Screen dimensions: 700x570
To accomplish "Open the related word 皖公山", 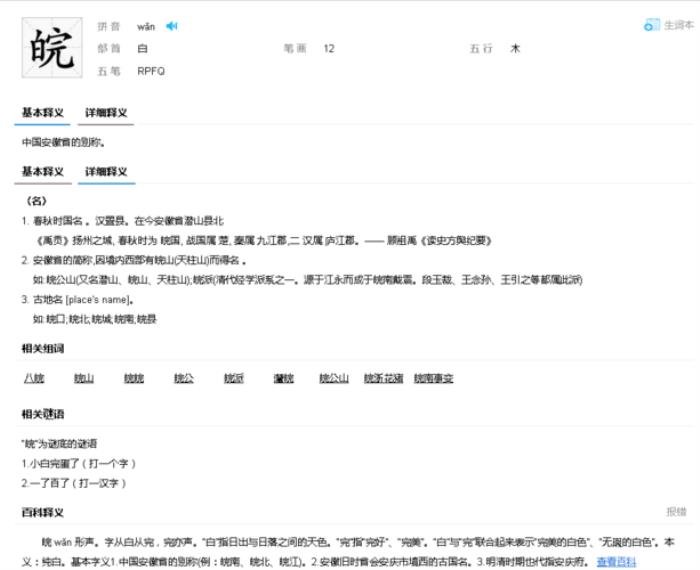I will click(x=334, y=378).
